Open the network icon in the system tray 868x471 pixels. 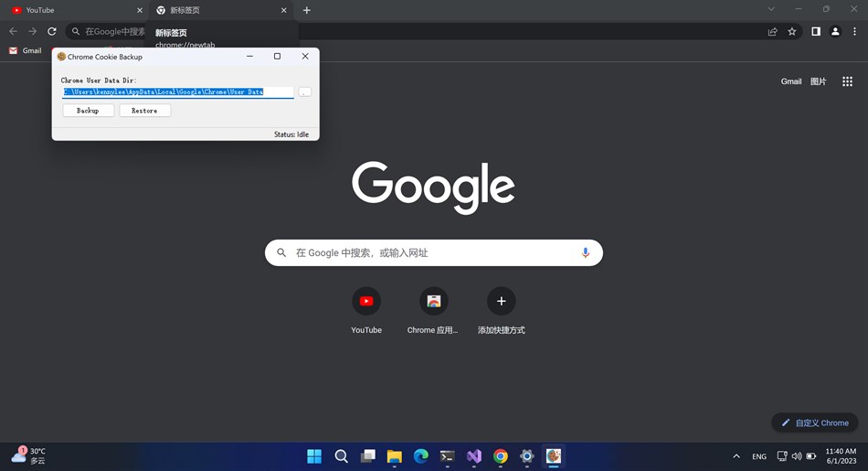tap(782, 456)
